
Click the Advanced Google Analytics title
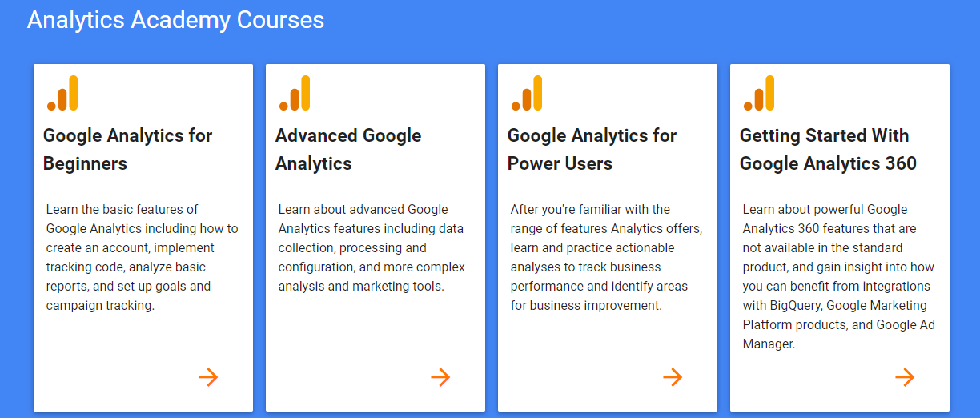click(x=348, y=149)
